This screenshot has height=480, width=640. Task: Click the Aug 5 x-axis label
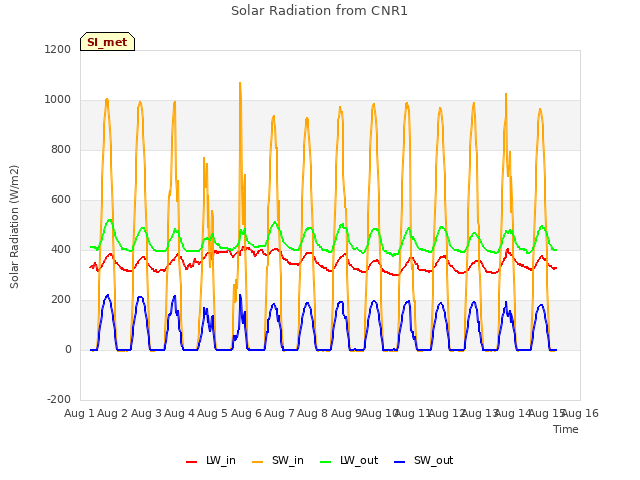click(212, 413)
